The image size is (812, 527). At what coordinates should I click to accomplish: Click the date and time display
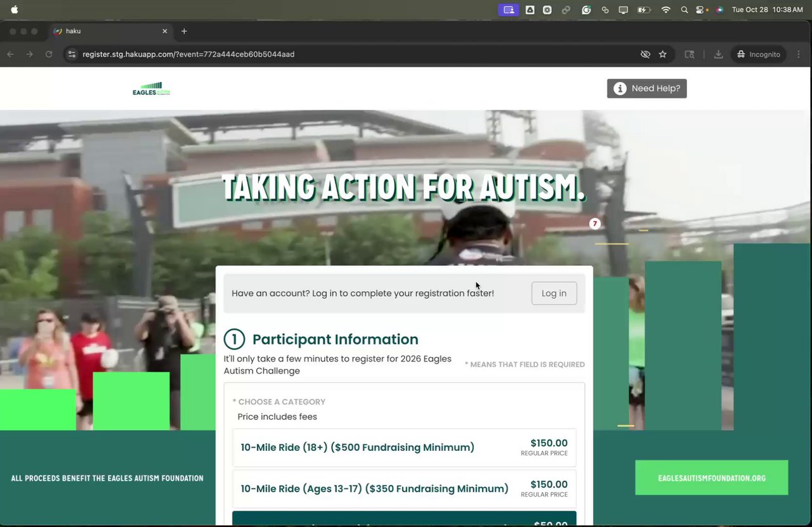[767, 10]
